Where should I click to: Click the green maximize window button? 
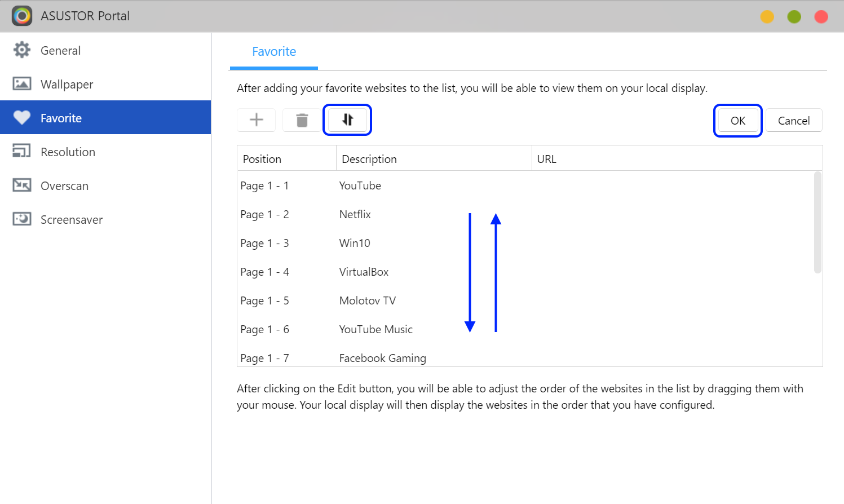point(794,17)
